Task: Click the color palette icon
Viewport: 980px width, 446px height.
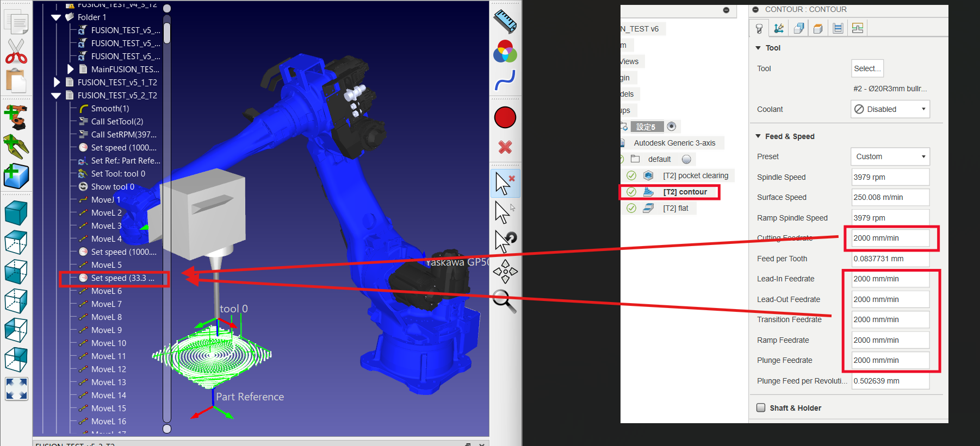Action: coord(505,53)
